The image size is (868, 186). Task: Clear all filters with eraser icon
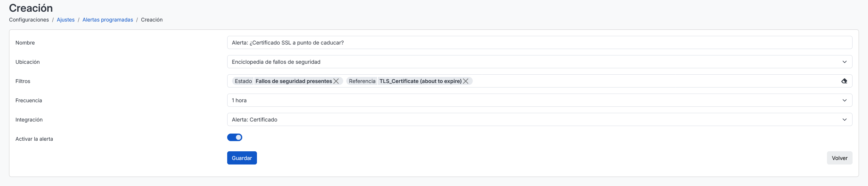pos(844,81)
